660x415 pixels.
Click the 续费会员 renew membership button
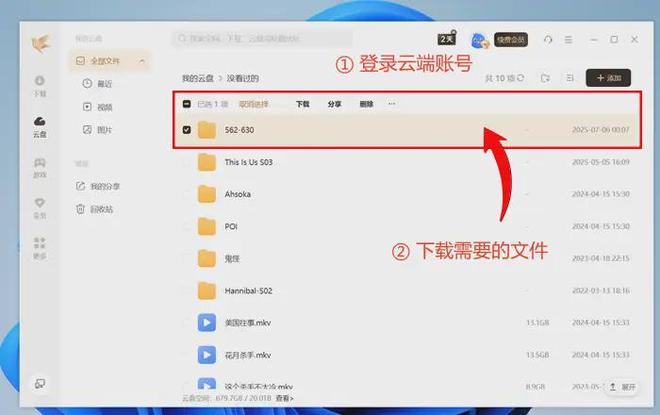[x=511, y=40]
